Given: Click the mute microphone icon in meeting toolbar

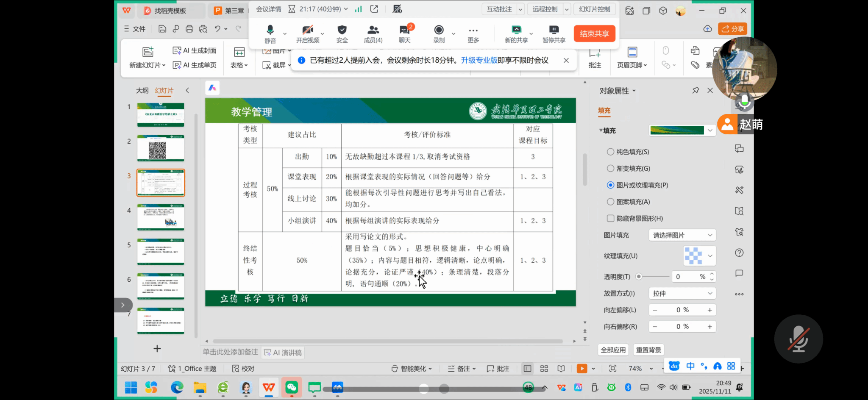Looking at the screenshot, I should pos(270,30).
